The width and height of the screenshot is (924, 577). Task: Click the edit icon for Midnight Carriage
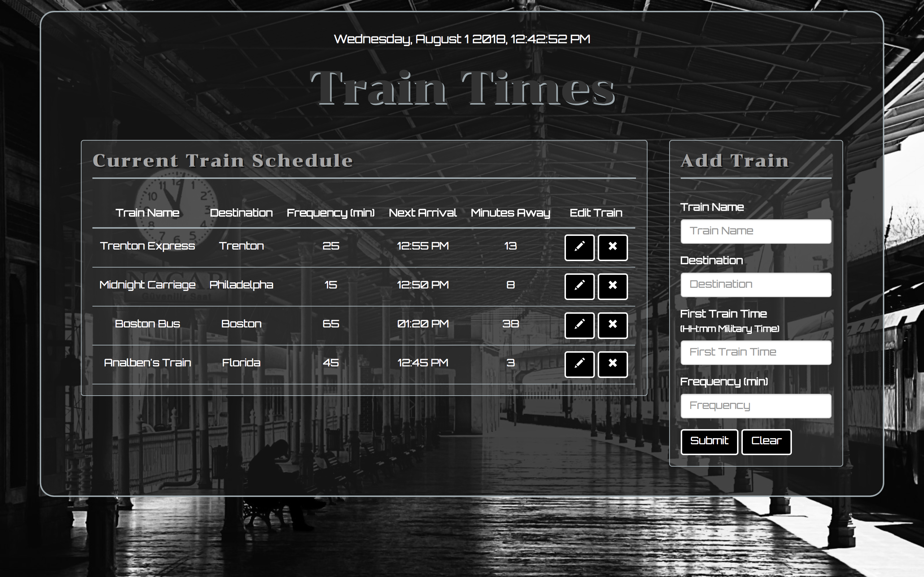coord(579,285)
